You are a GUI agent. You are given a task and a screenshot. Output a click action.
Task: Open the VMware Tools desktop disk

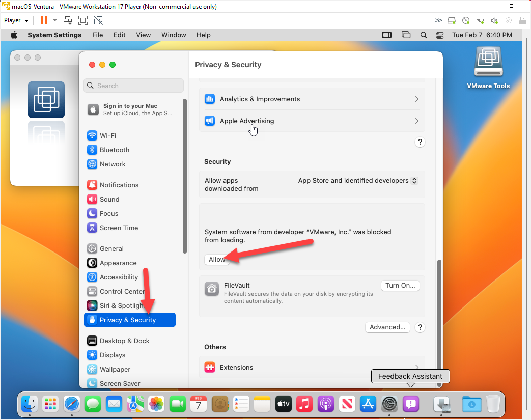(488, 63)
